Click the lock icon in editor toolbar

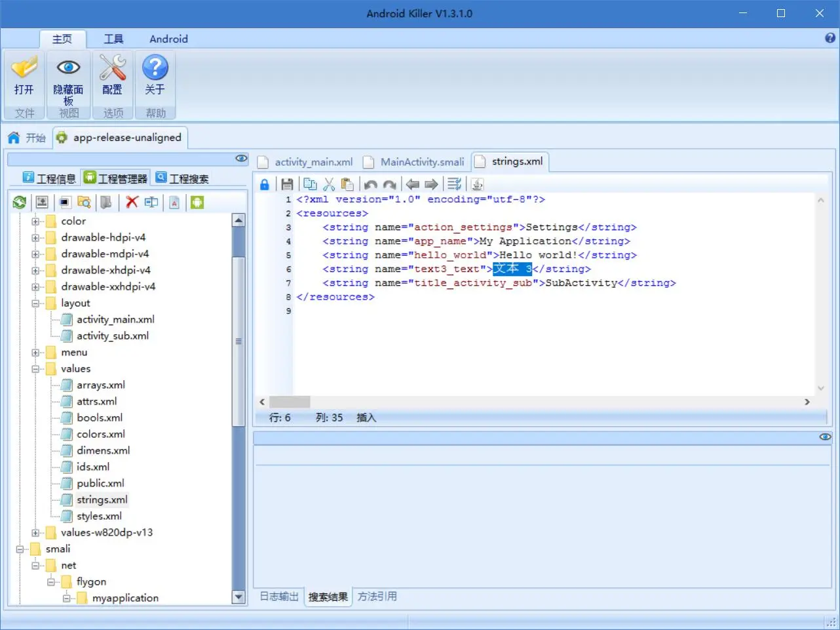(265, 184)
